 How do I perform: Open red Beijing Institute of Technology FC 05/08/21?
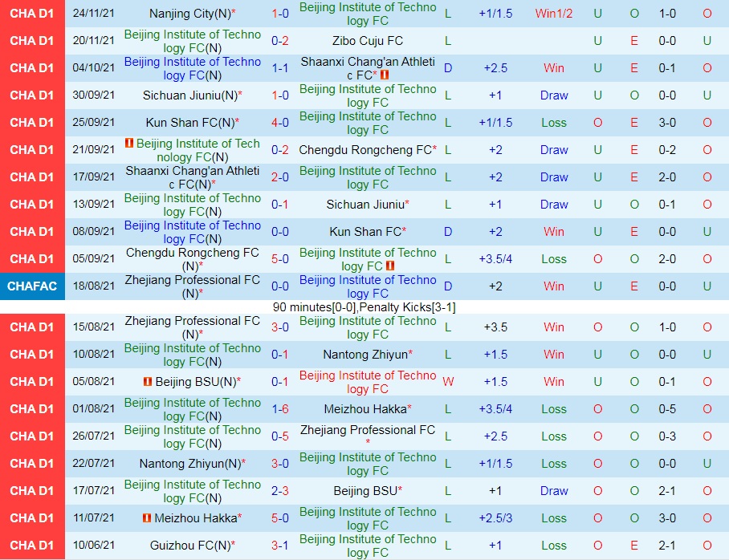click(x=367, y=382)
